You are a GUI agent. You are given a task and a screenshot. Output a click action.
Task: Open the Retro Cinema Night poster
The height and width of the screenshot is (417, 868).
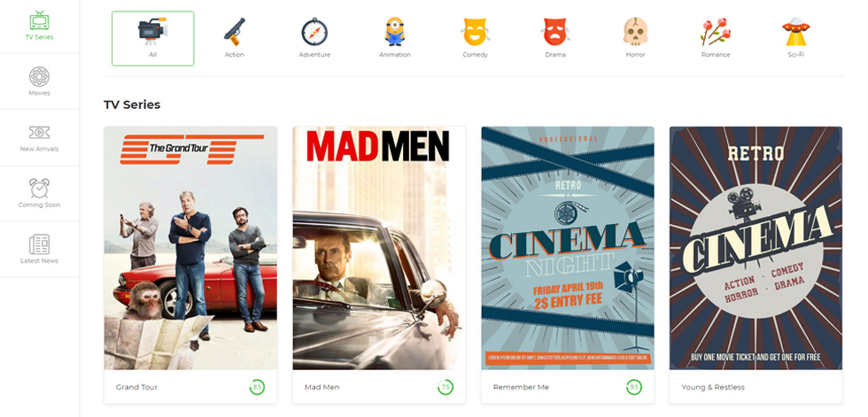point(568,248)
